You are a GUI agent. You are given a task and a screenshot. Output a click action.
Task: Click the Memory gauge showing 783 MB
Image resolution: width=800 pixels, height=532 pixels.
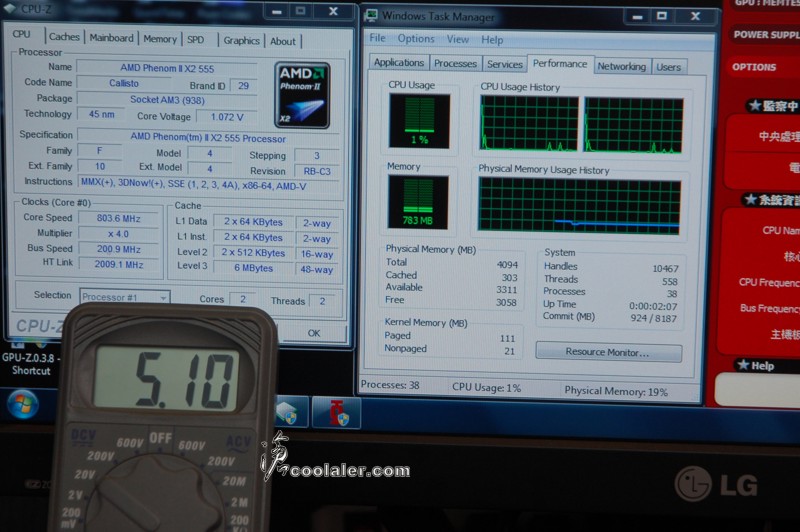click(418, 202)
